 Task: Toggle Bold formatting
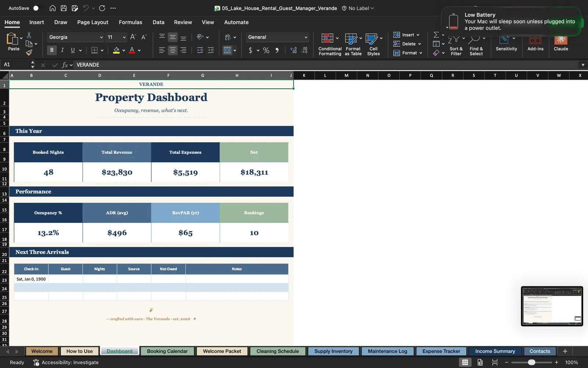click(52, 50)
